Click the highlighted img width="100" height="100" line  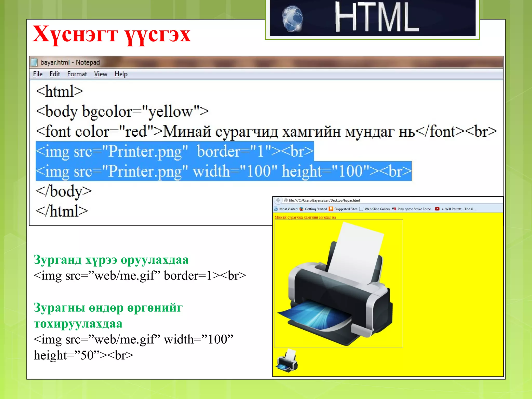(224, 171)
